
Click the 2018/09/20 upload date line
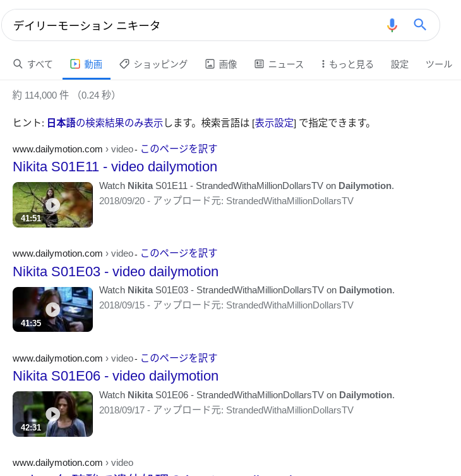[x=226, y=201]
